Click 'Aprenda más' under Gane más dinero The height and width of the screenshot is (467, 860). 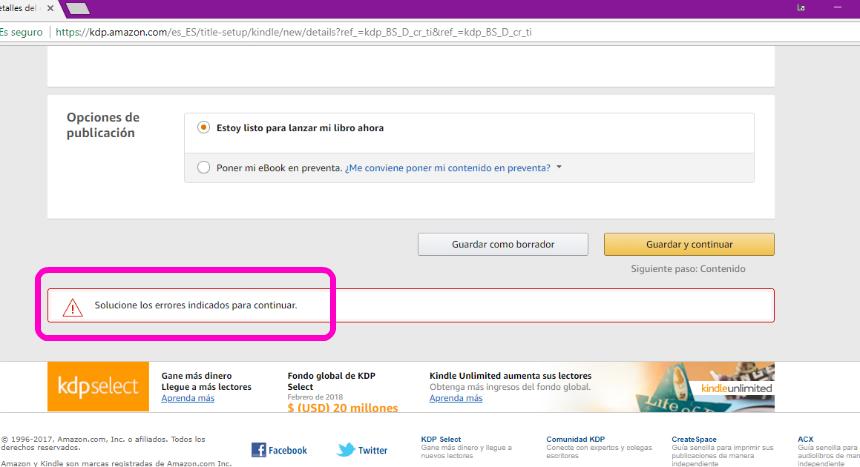188,398
